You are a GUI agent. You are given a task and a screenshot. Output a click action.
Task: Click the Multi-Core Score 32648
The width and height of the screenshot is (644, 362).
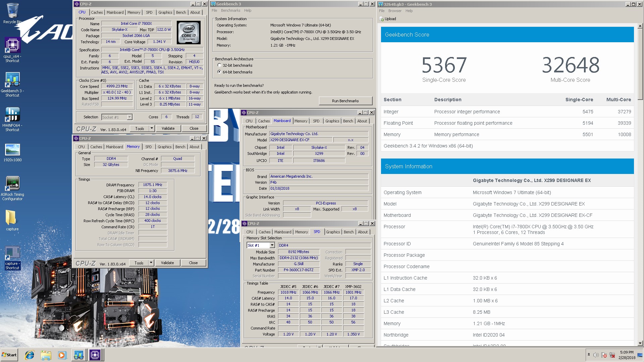[x=571, y=65]
